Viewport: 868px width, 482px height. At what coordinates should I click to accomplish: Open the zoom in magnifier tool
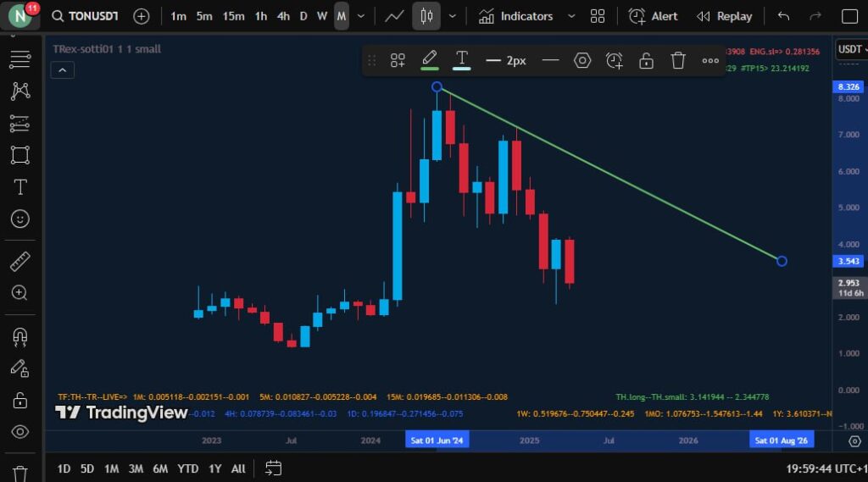point(20,292)
